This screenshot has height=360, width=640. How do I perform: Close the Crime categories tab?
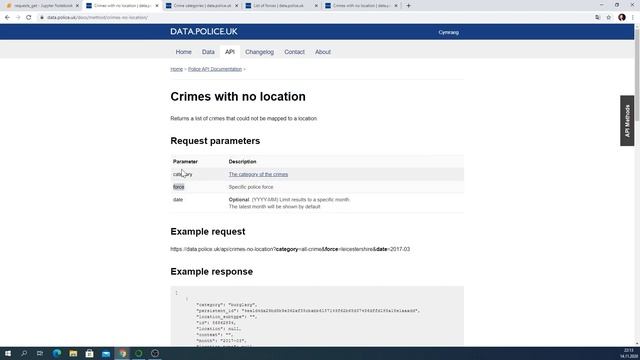coord(236,6)
